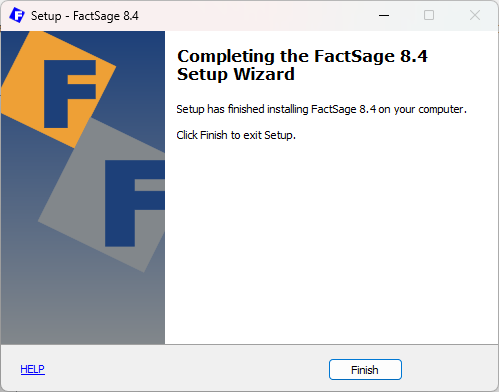Click the blue F letter inside the orange tile

click(70, 94)
